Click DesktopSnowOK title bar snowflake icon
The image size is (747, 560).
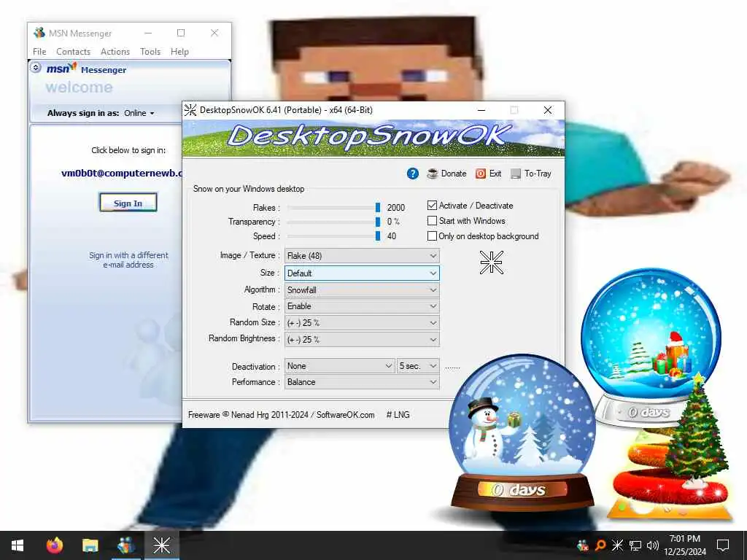(190, 110)
